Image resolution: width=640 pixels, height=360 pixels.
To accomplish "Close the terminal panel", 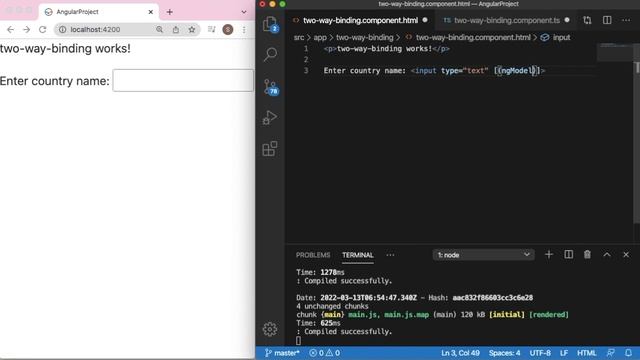I will pos(626,255).
